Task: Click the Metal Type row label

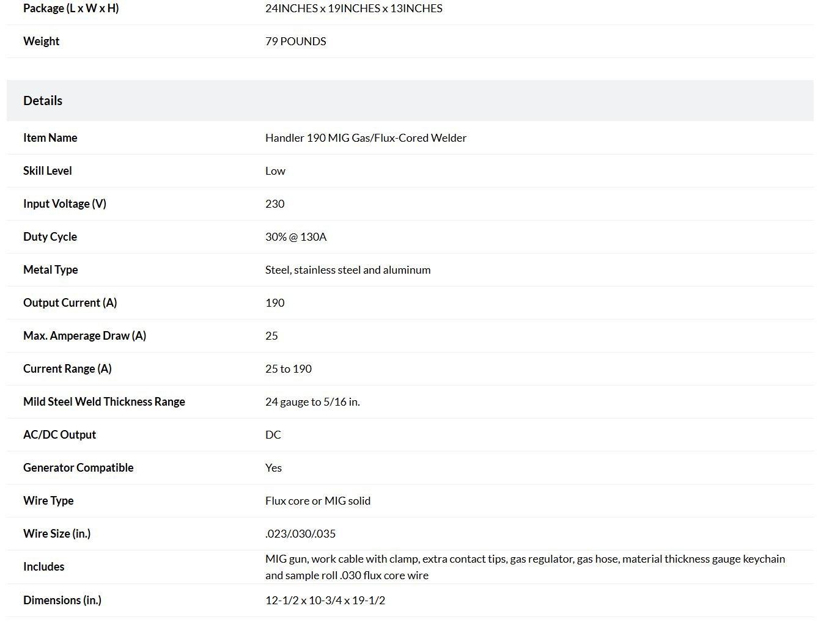Action: 51,269
